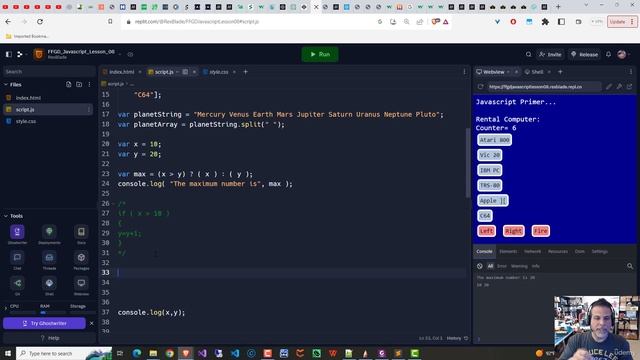Open the Packages tool
640x360 pixels.
(81, 258)
